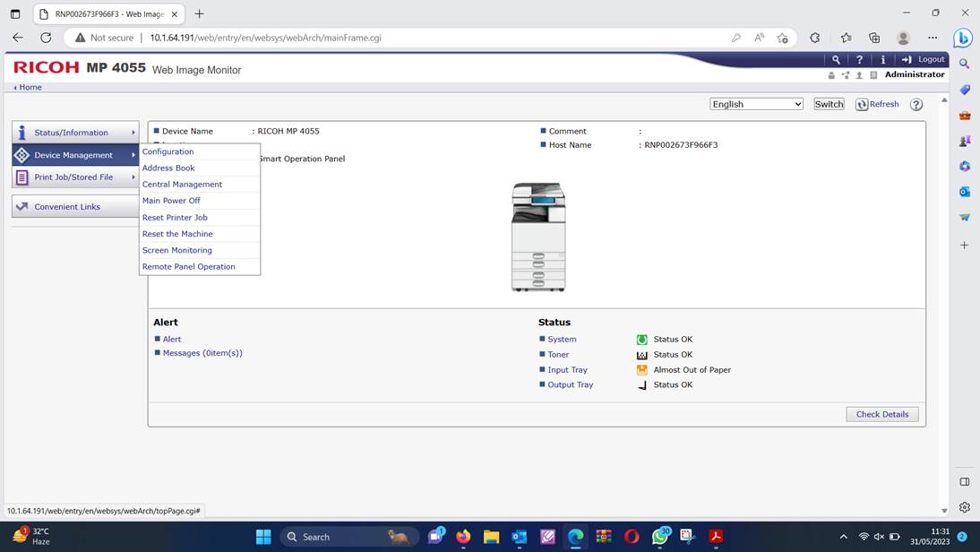Screen dimensions: 980x552
Task: Click the Check Details button
Action: (881, 414)
